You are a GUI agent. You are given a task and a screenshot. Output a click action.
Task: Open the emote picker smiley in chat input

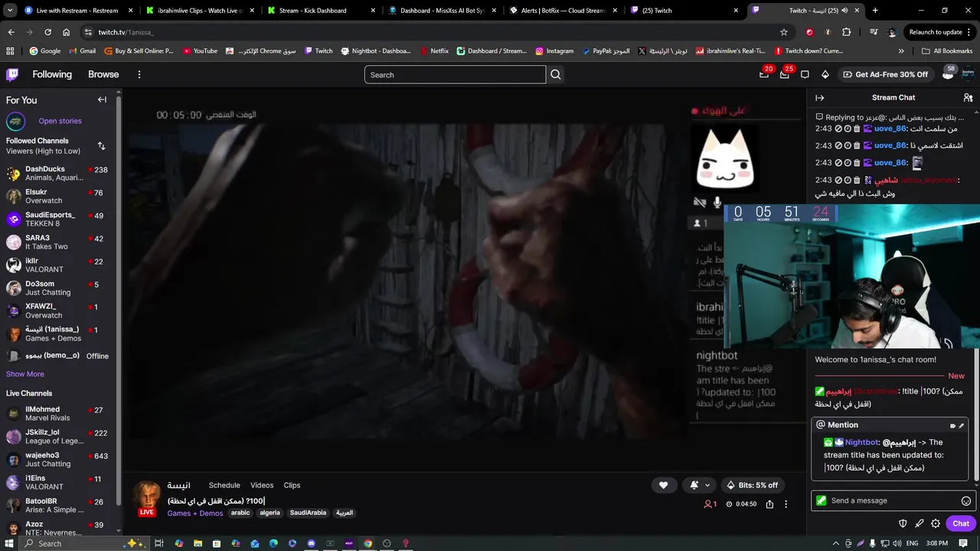click(966, 500)
